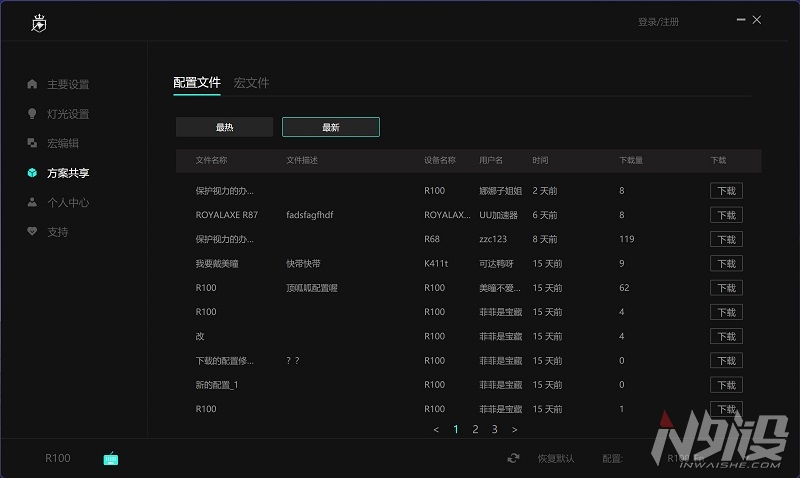This screenshot has width=800, height=478.
Task: Click the 时间 column header
Action: 540,160
